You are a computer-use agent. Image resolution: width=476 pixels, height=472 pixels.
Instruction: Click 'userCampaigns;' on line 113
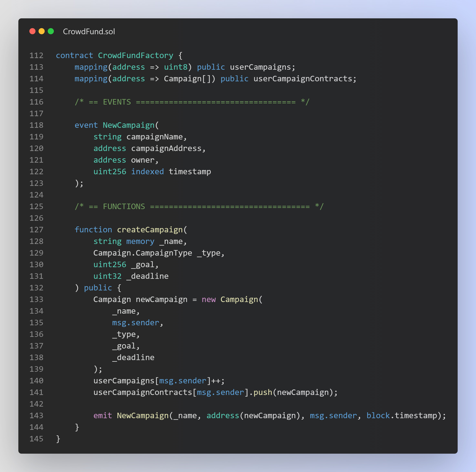(263, 67)
